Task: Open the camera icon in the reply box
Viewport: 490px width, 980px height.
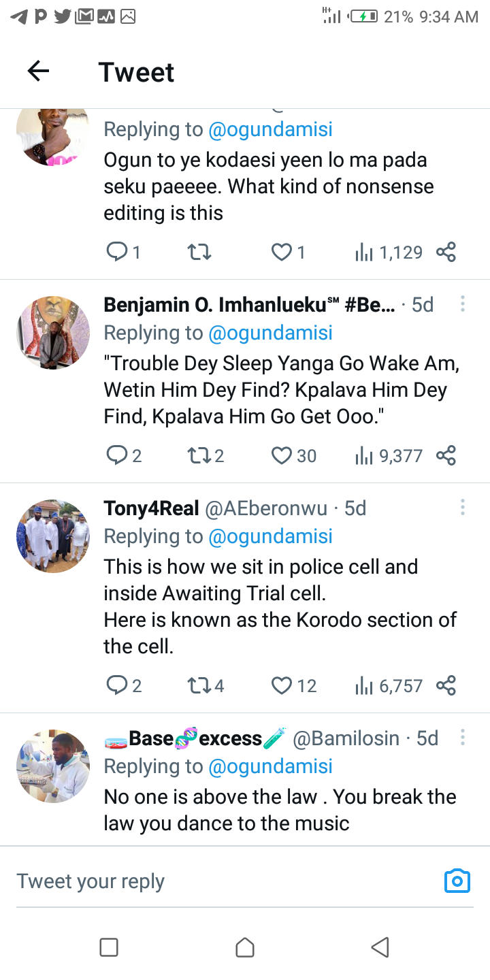Action: [457, 881]
